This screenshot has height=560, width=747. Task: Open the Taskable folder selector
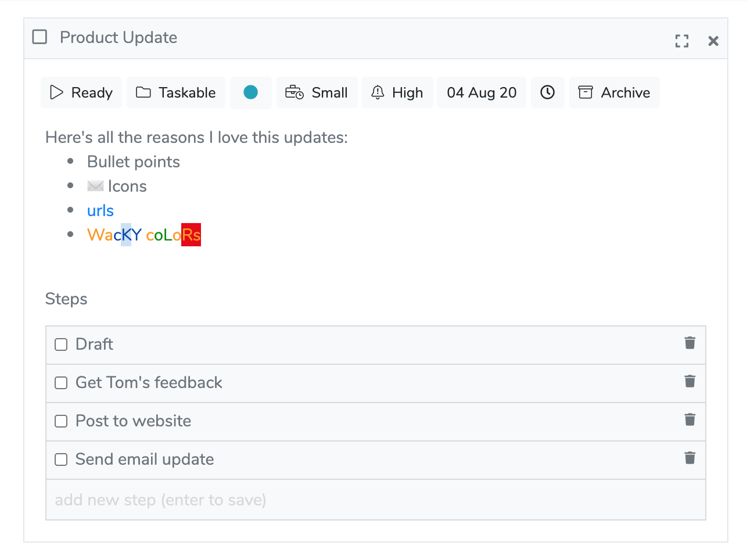coord(175,92)
